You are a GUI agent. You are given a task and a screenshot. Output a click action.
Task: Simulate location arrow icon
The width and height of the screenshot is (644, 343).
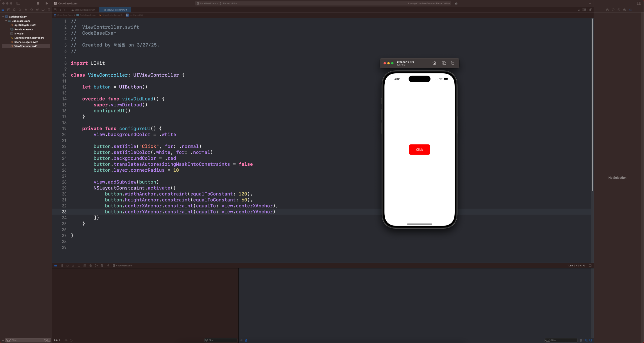coord(108,266)
